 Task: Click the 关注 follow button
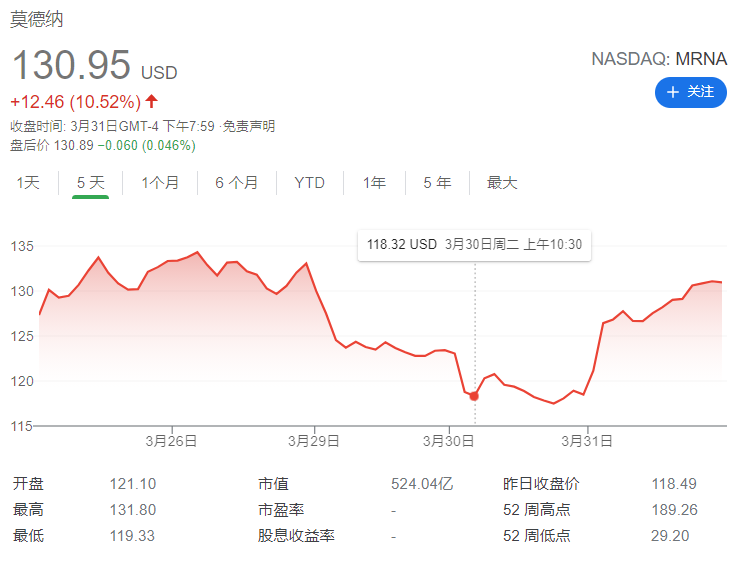click(690, 92)
